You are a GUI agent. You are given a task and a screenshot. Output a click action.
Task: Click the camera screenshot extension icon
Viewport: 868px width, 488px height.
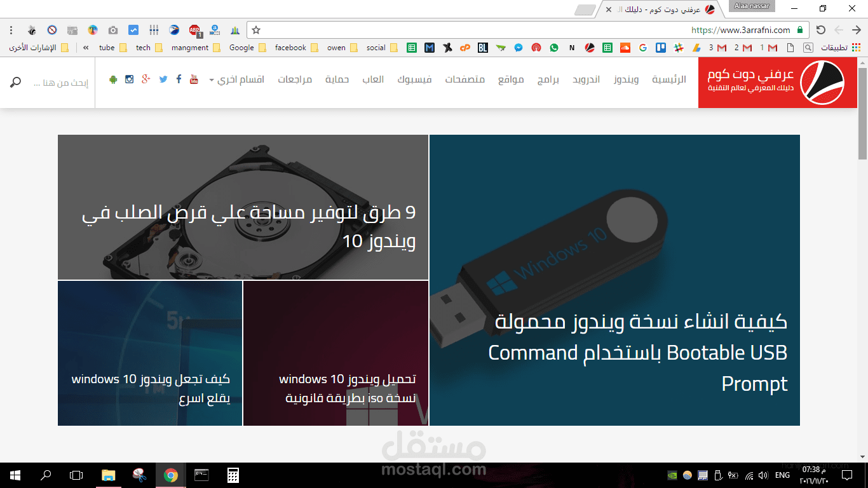pos(112,30)
